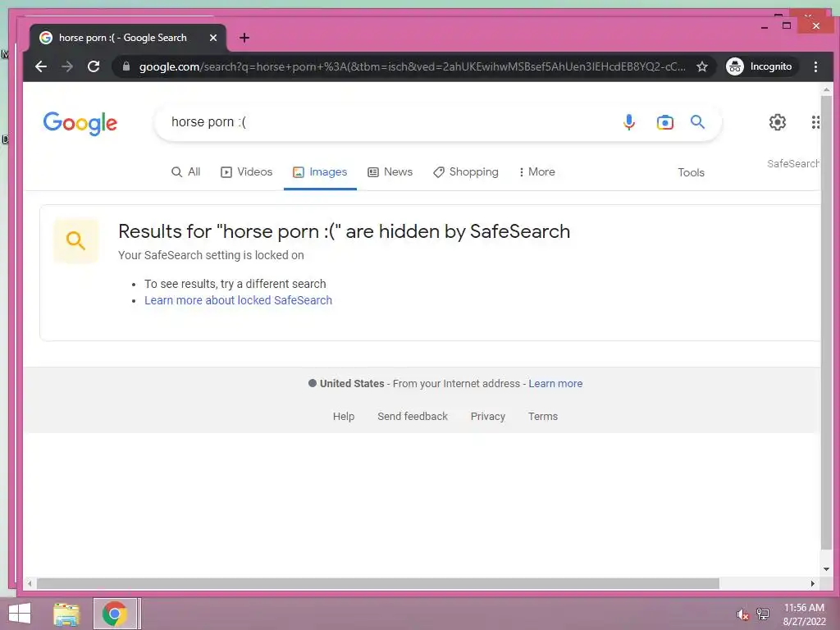This screenshot has height=630, width=840.
Task: Open the Windows Start menu
Action: pyautogui.click(x=20, y=614)
